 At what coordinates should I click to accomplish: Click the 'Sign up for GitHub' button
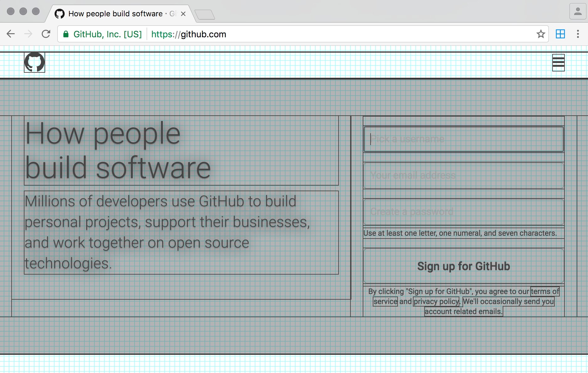pos(464,266)
